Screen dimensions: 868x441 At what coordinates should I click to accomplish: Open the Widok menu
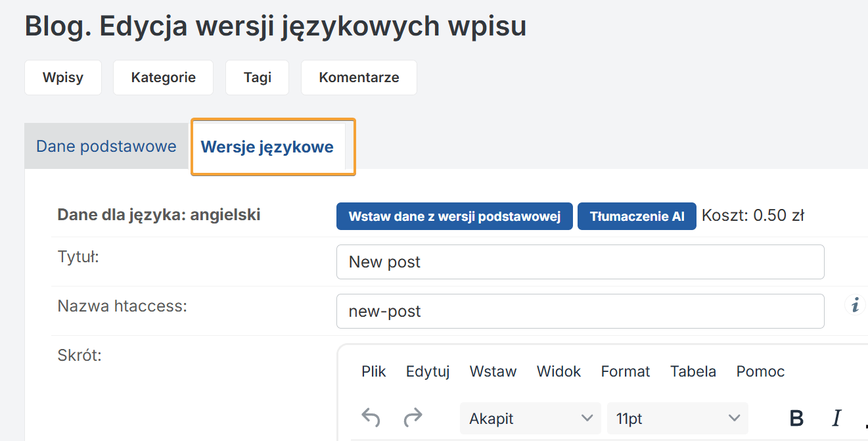coord(559,371)
